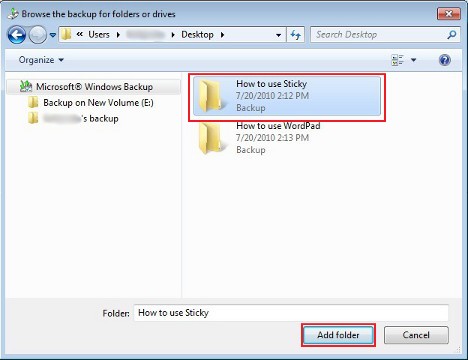
Task: Select the Desktop breadcrumb
Action: (197, 34)
